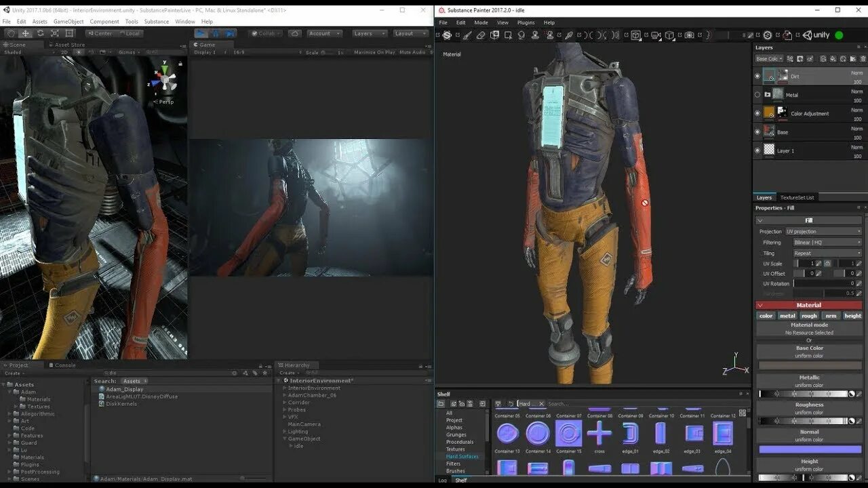Viewport: 868px width, 488px height.
Task: Click the Normal uniform color purple swatch
Action: click(x=810, y=449)
